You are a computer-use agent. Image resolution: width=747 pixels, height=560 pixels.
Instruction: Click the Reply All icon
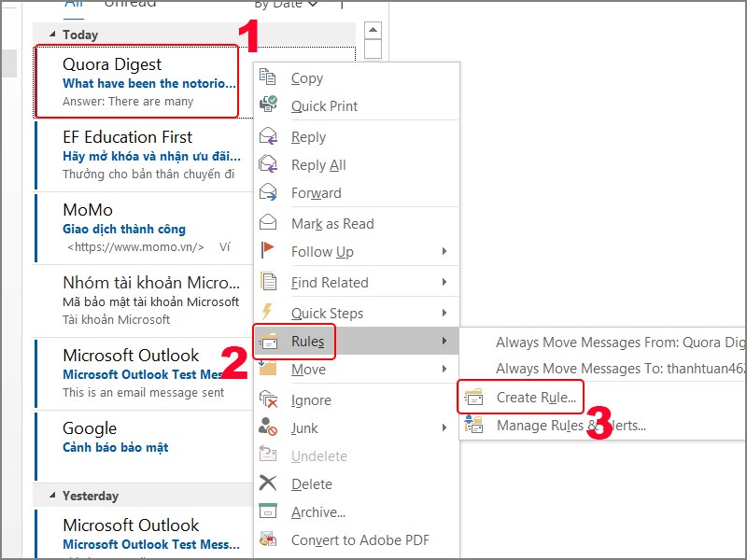click(269, 165)
